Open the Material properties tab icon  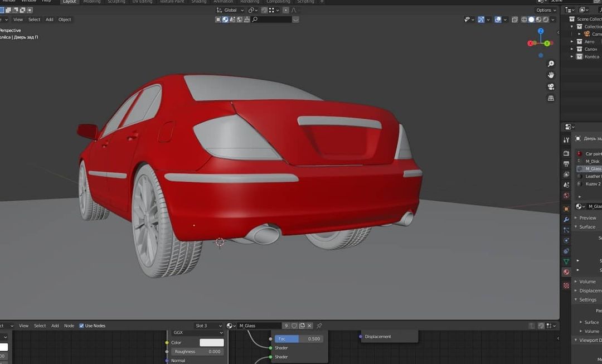[566, 272]
